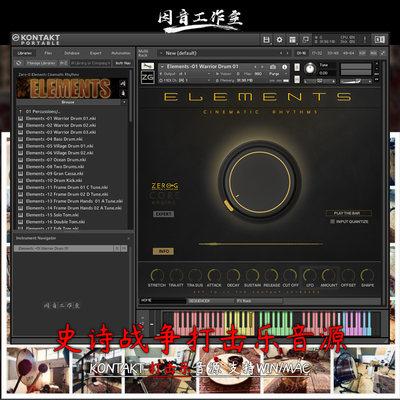
Task: Select the 17-32 rack page button
Action: coord(317,53)
